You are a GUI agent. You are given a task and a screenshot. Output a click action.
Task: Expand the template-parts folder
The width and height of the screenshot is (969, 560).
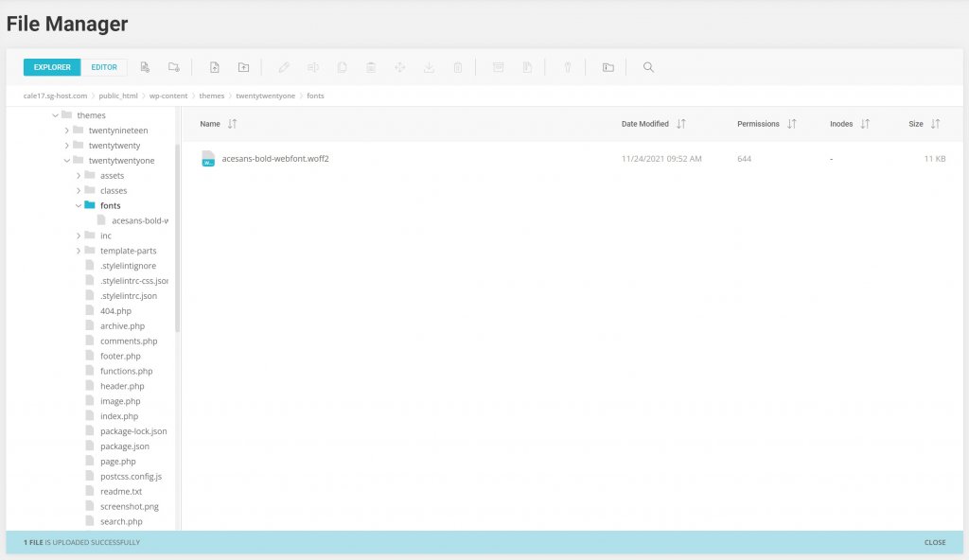point(79,251)
